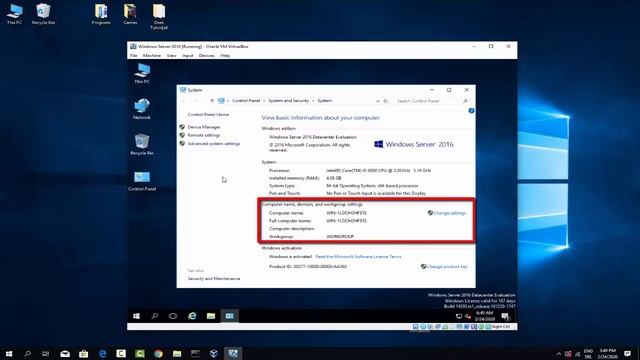
Task: Launch Google Chrome from host taskbar
Action: tap(158, 353)
